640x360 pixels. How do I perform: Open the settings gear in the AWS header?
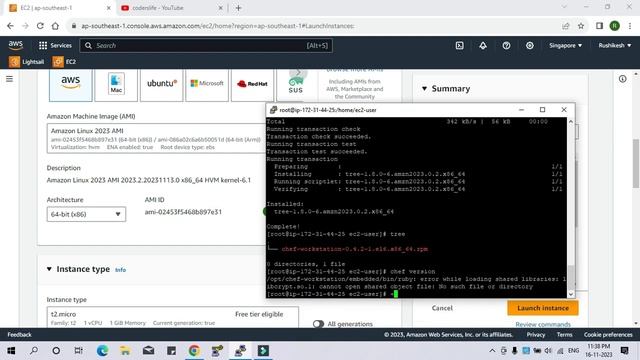529,45
